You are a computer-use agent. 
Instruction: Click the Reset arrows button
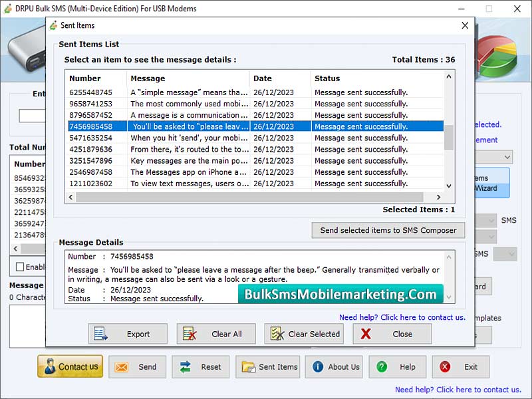click(x=200, y=366)
